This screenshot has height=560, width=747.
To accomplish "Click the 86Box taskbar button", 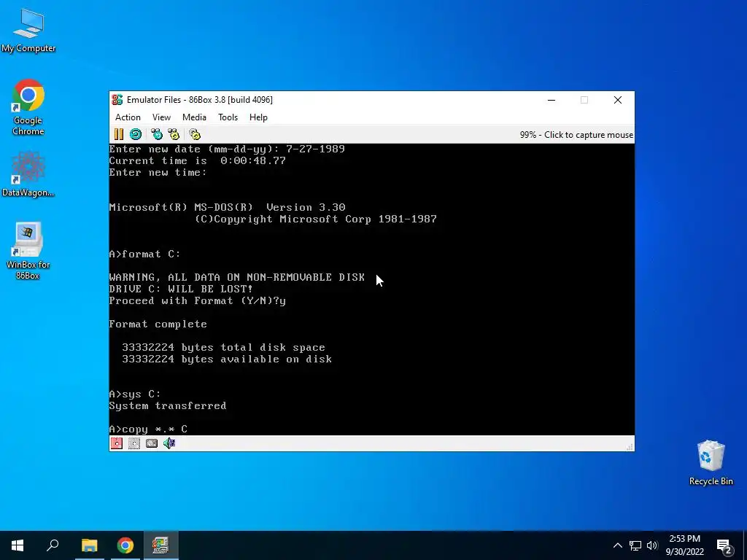I will click(160, 545).
